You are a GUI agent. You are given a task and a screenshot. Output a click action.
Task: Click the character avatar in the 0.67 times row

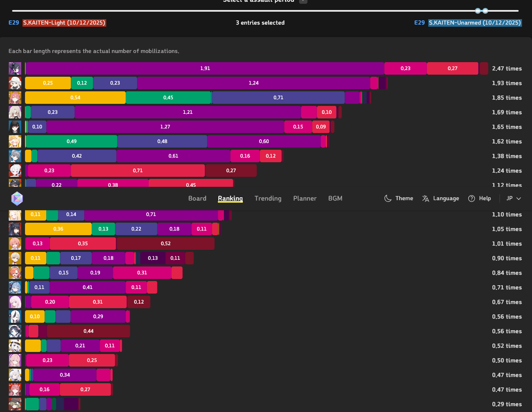[x=15, y=302]
